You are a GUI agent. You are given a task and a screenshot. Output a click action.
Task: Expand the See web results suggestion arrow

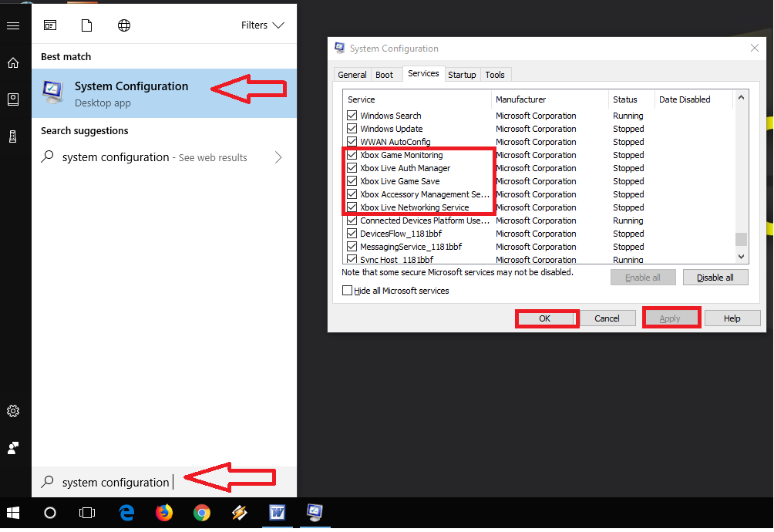click(278, 157)
